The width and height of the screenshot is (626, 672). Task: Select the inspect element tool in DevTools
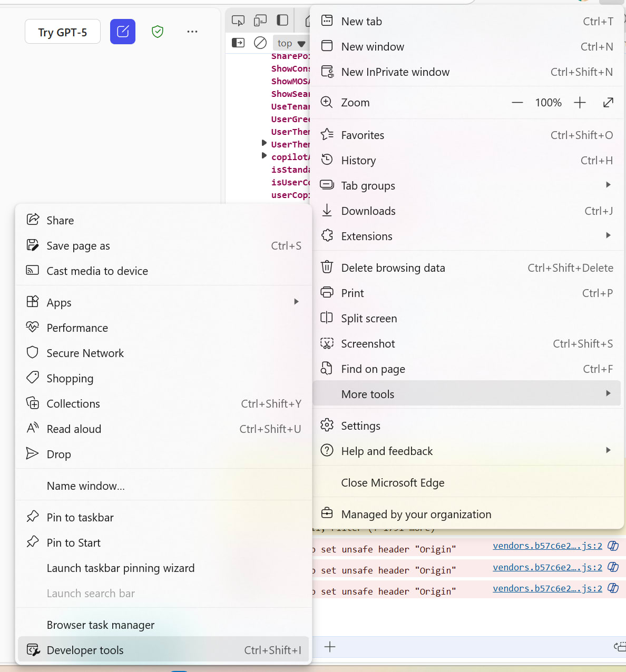(x=238, y=20)
